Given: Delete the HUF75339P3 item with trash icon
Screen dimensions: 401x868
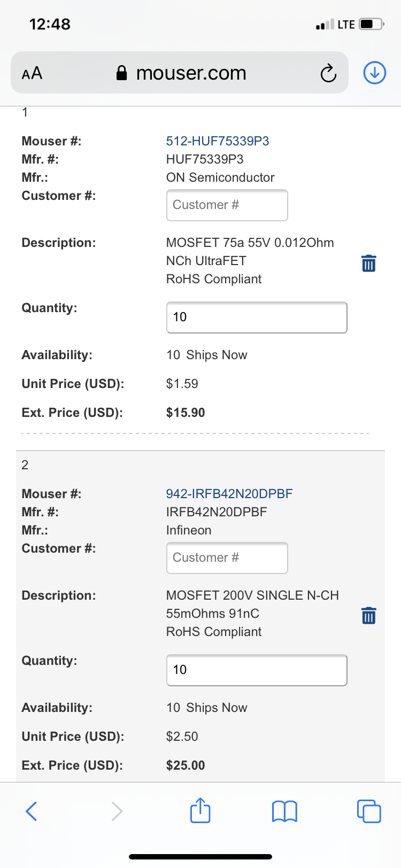Looking at the screenshot, I should pyautogui.click(x=369, y=263).
